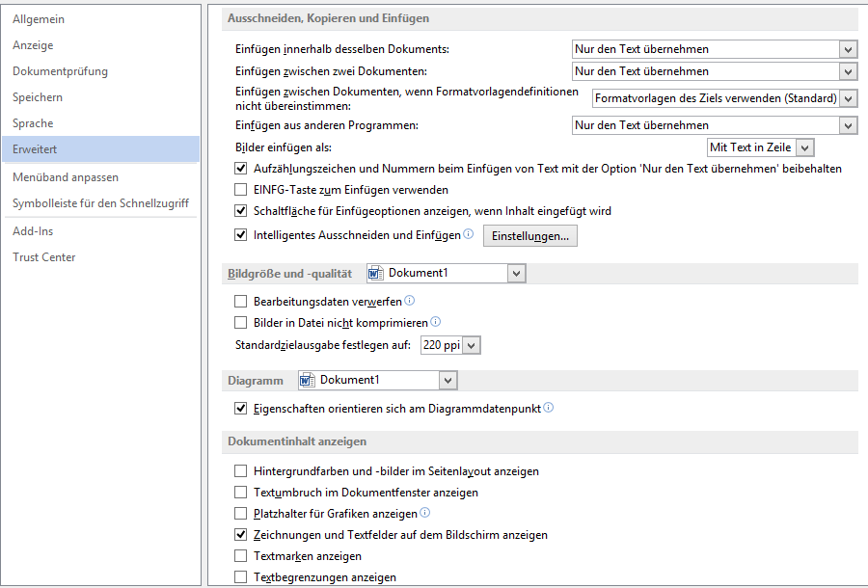Click the Einstellungen... button
Image resolution: width=868 pixels, height=588 pixels.
(x=529, y=235)
